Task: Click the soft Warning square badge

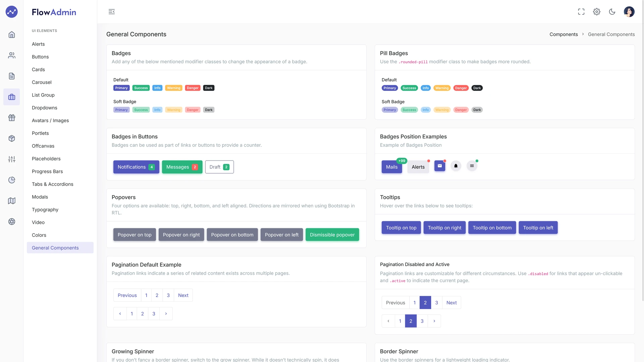Action: coord(174,110)
